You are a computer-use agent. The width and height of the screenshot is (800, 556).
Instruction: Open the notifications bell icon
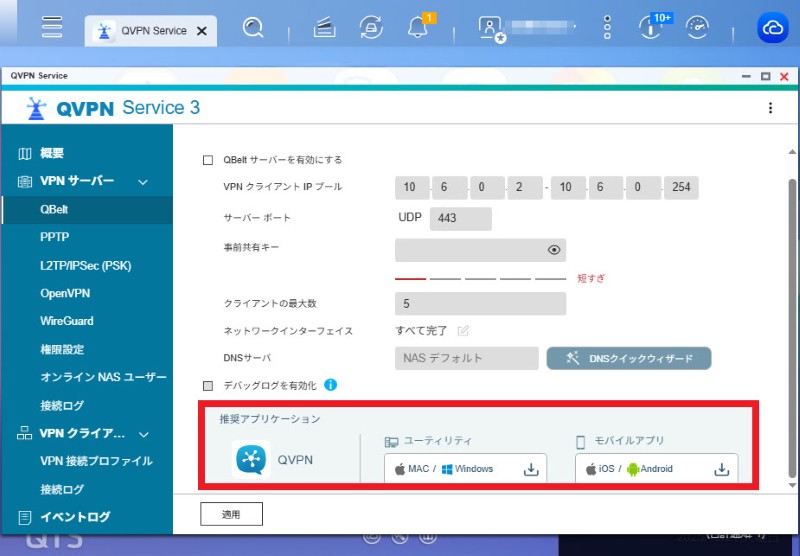[418, 29]
